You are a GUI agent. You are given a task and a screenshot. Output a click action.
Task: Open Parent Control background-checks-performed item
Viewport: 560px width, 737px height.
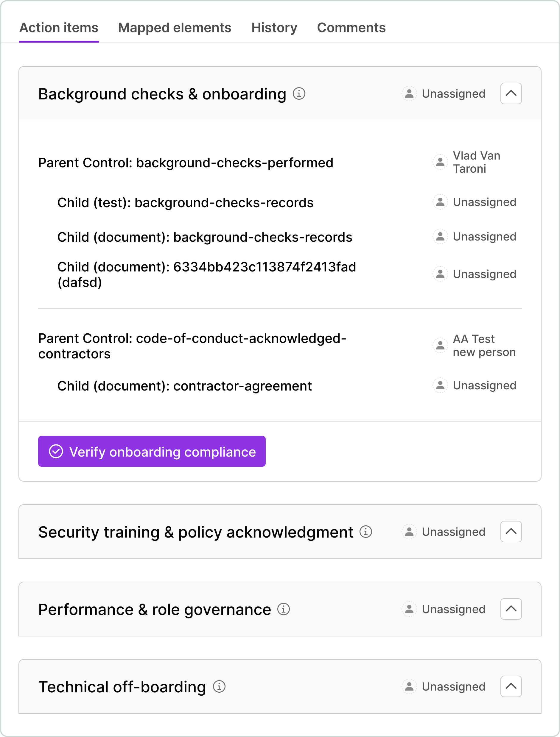click(186, 163)
